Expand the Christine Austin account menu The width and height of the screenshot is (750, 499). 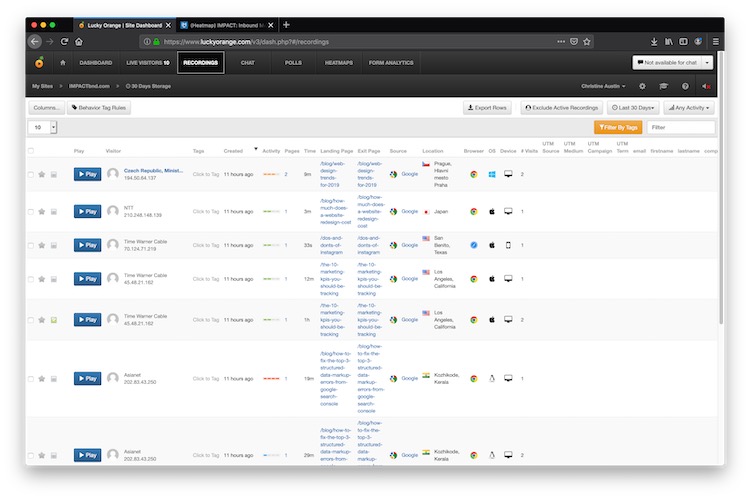(x=603, y=86)
